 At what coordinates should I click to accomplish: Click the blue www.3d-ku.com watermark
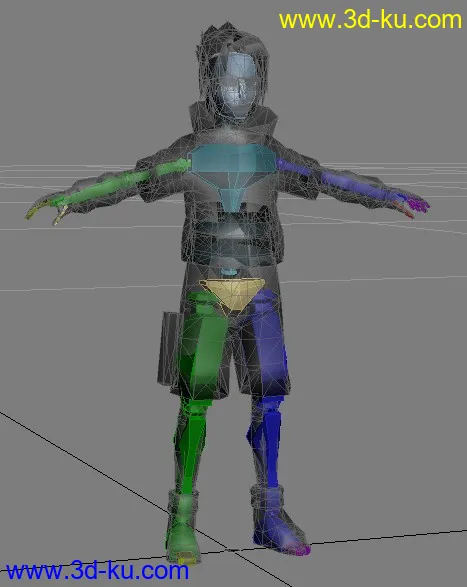(x=97, y=571)
